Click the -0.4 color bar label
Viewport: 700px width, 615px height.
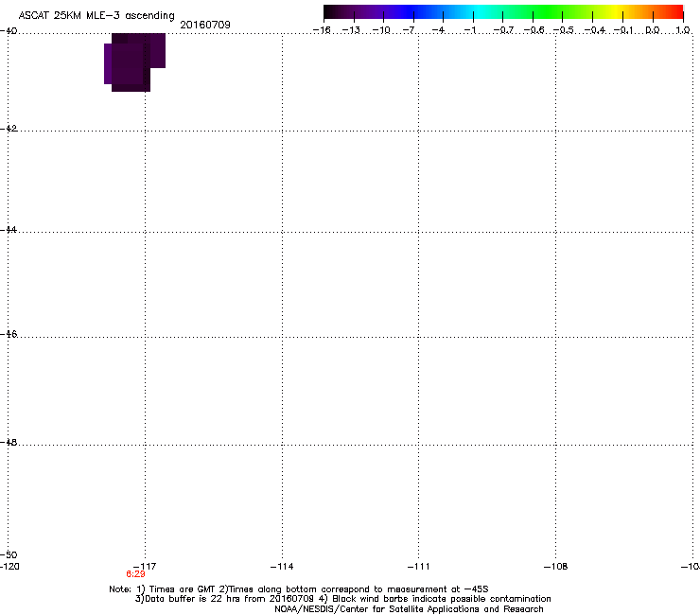pyautogui.click(x=595, y=30)
